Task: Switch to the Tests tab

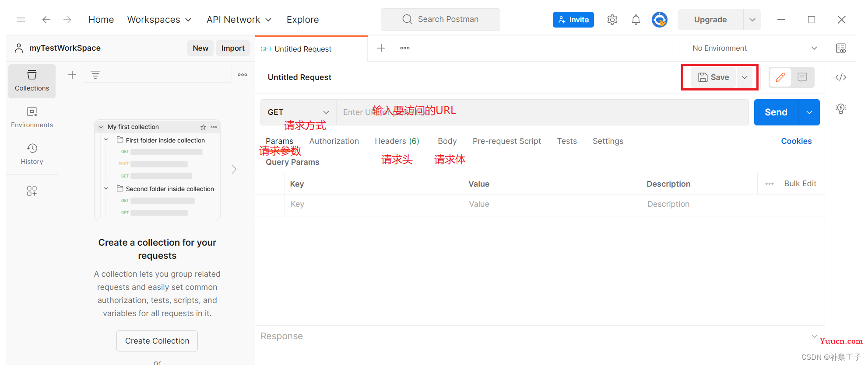Action: [x=567, y=141]
